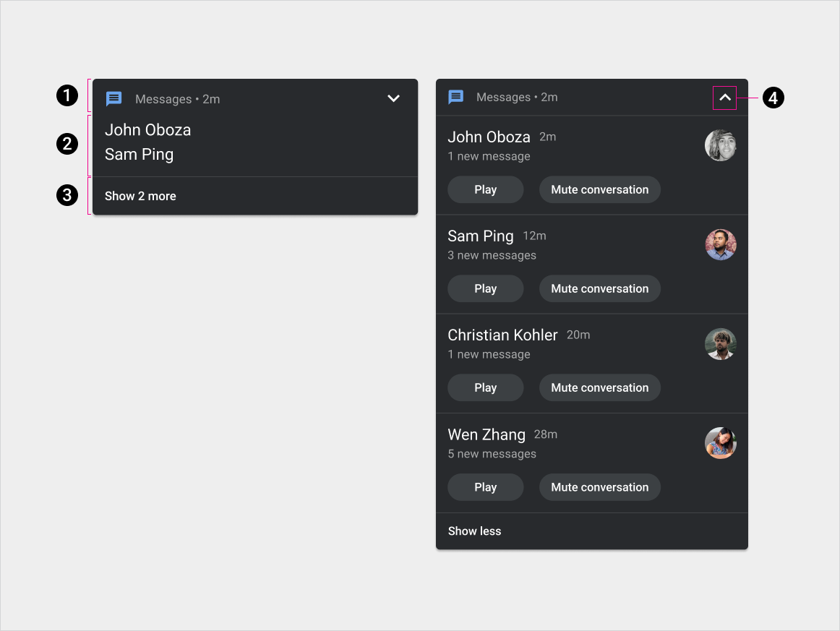
Task: Play Wen Zhang's messages
Action: [485, 487]
